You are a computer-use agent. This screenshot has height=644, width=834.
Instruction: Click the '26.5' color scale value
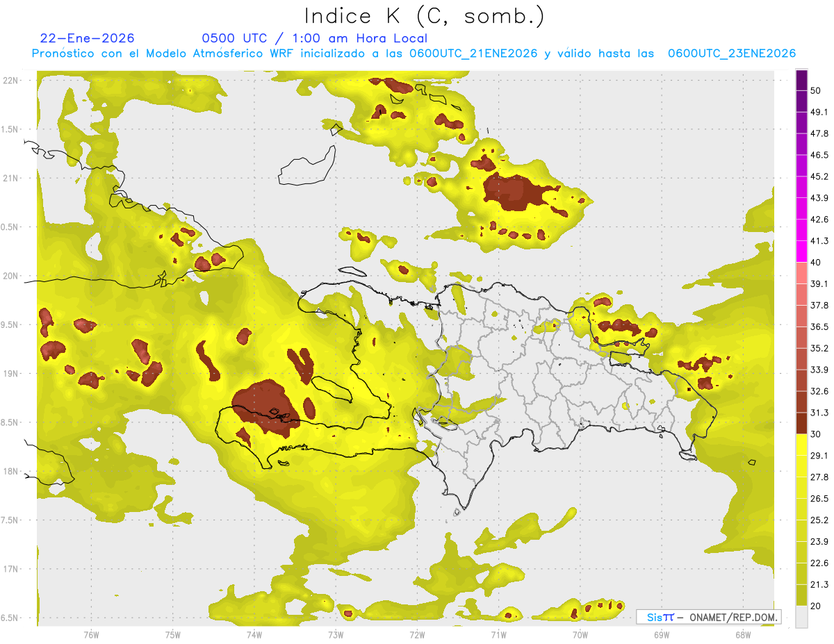819,499
